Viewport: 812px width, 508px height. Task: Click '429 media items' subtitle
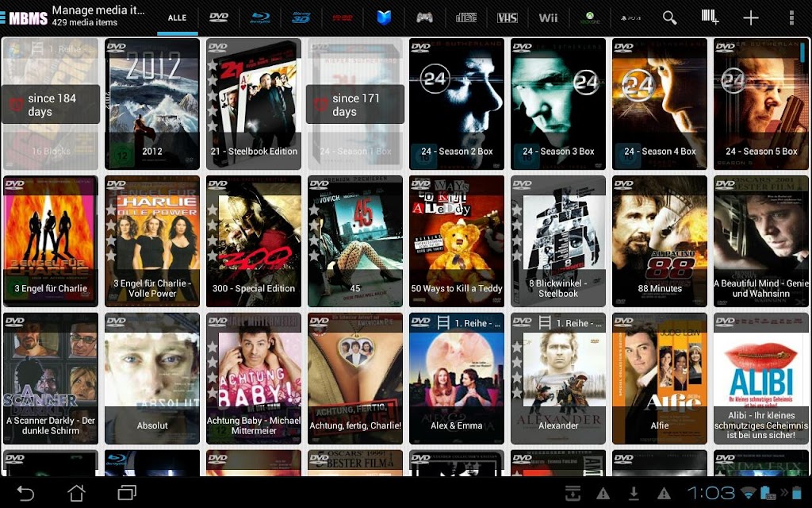tap(84, 23)
